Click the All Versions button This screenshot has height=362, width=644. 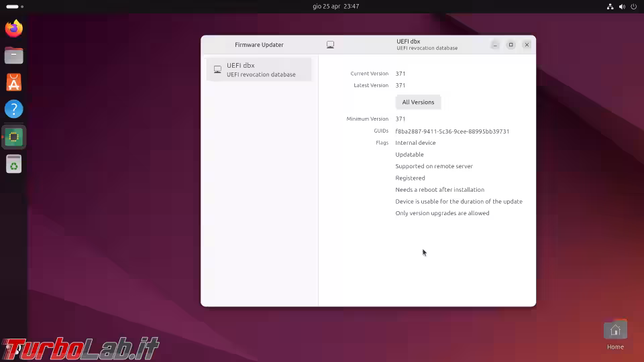click(x=418, y=102)
